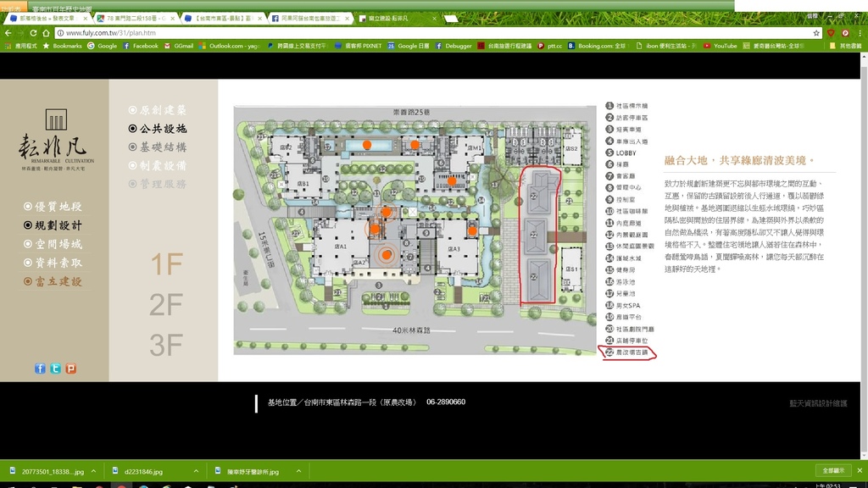This screenshot has height=488, width=868.
Task: Open the Plurk share icon on sidebar
Action: point(71,369)
